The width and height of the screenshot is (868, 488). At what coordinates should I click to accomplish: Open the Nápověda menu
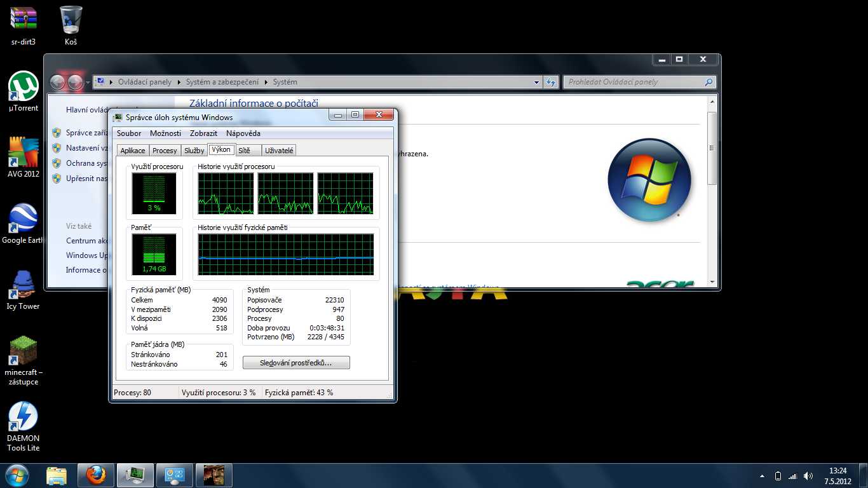coord(243,133)
